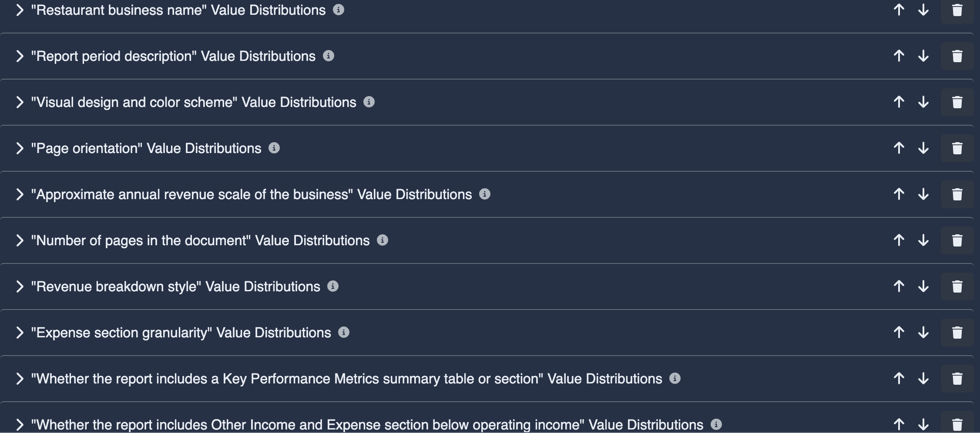Move "Visual design and color scheme" down
Viewport: 980px width, 433px height.
pyautogui.click(x=923, y=102)
